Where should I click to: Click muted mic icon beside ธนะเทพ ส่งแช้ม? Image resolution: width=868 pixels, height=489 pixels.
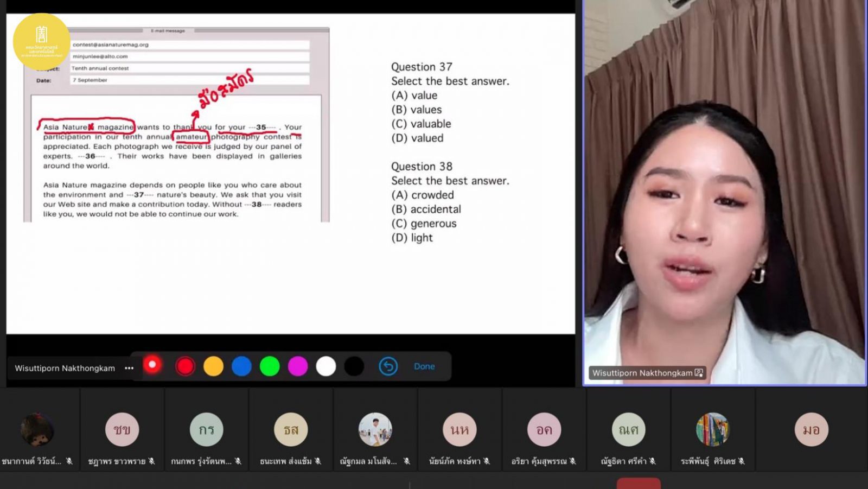(x=318, y=461)
